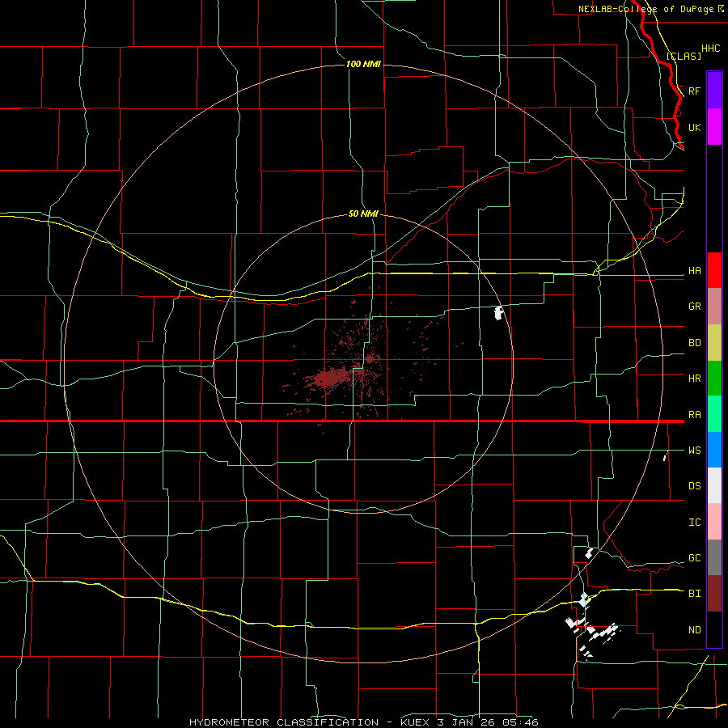Click the DS white color swatch
Screen dimensions: 728x728
714,485
